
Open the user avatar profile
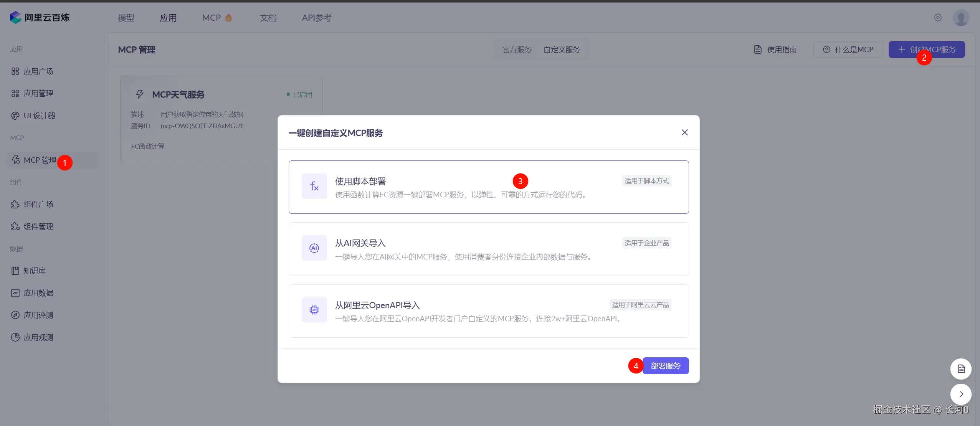(x=961, y=18)
